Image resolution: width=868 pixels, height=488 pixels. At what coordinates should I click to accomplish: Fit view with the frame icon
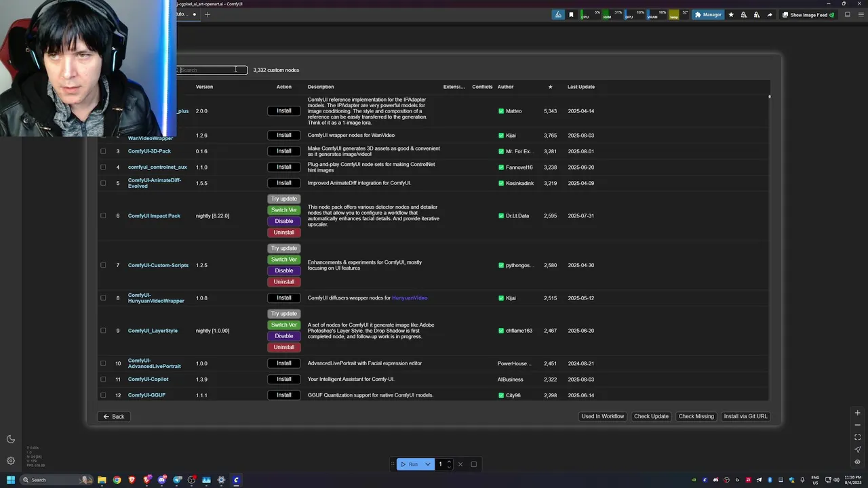coord(857,437)
